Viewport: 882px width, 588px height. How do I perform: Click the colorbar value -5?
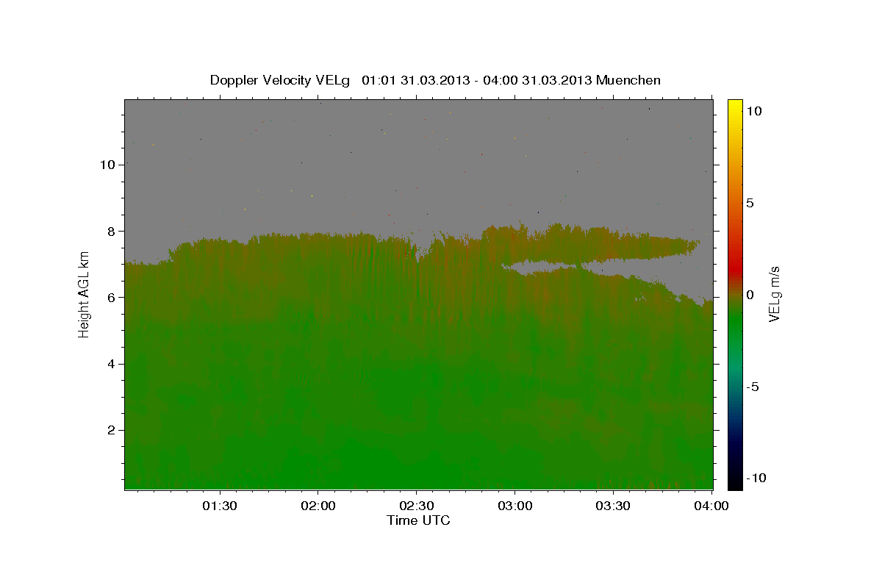[752, 387]
